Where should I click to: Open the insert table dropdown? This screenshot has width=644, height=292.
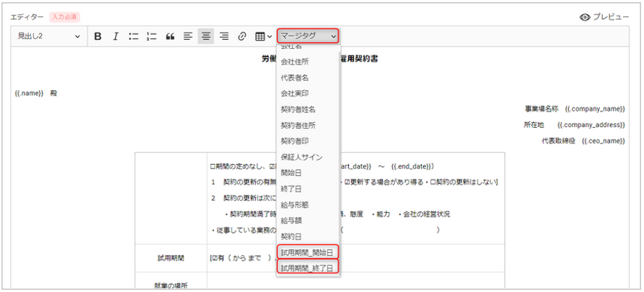tap(263, 36)
